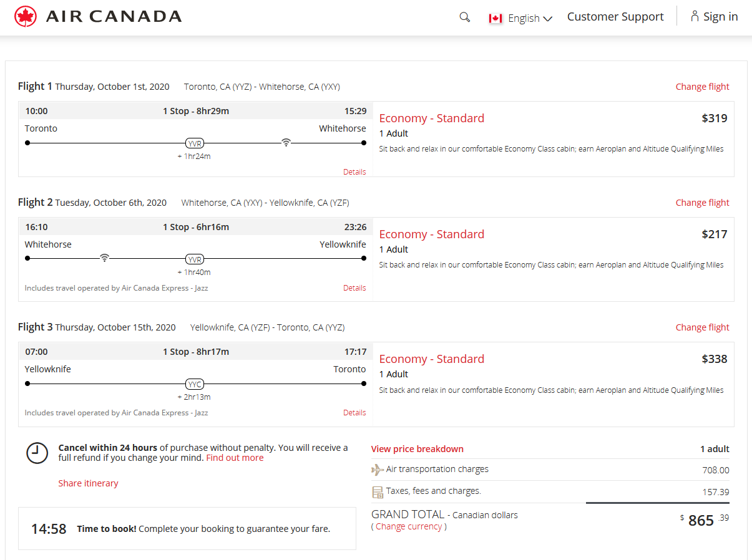
Task: Click Time to book! notice text
Action: 203,529
